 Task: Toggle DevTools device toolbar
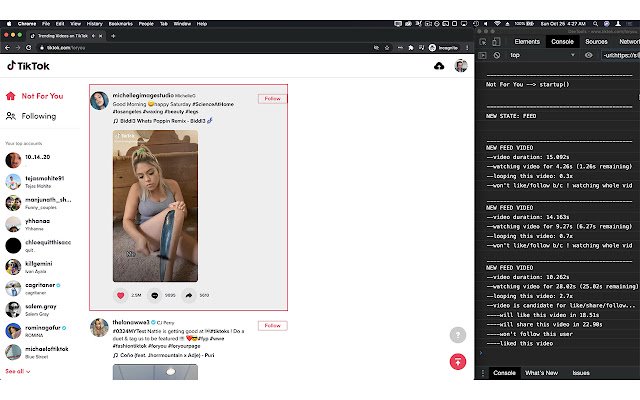[x=496, y=42]
